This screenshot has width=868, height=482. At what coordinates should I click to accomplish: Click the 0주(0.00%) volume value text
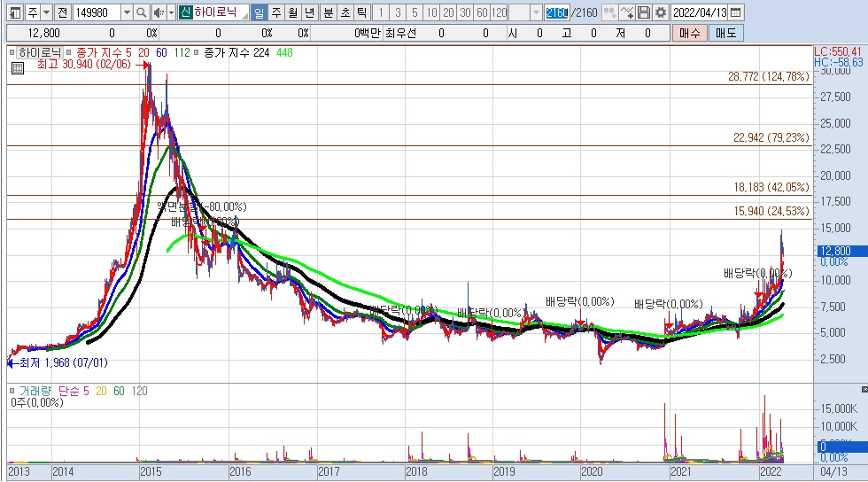click(x=37, y=403)
